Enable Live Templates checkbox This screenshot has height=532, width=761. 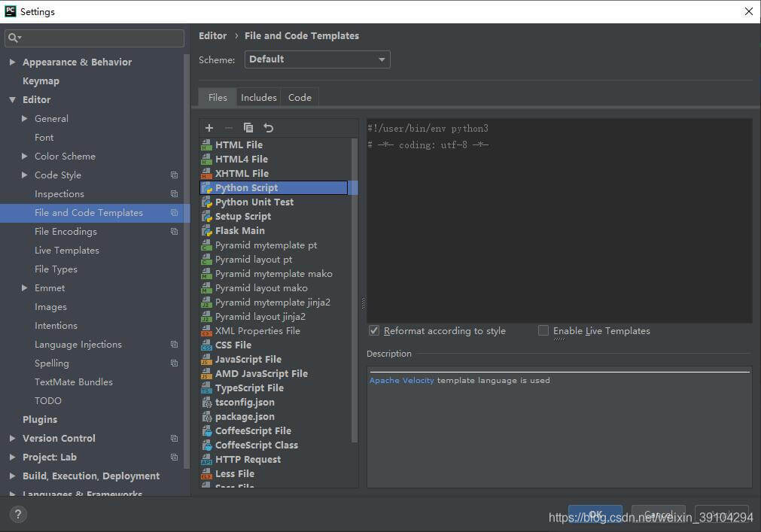click(543, 331)
